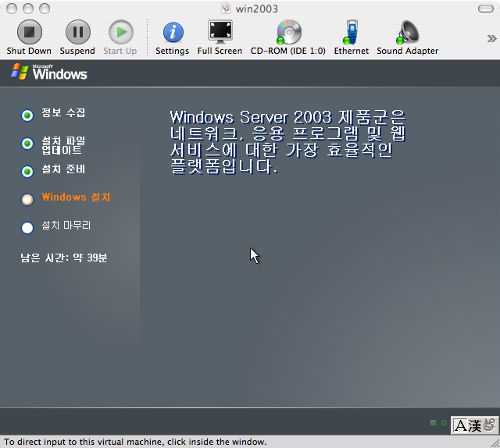Toggle the Sound Adapter icon
This screenshot has width=500, height=448.
(x=408, y=32)
